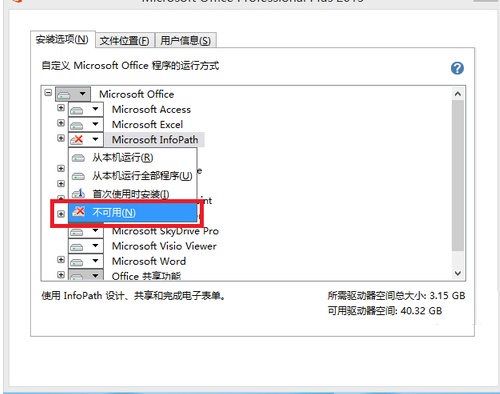Viewport: 500px width, 394px height.
Task: Open dropdown arrow beside Microsoft Excel
Action: [95, 124]
